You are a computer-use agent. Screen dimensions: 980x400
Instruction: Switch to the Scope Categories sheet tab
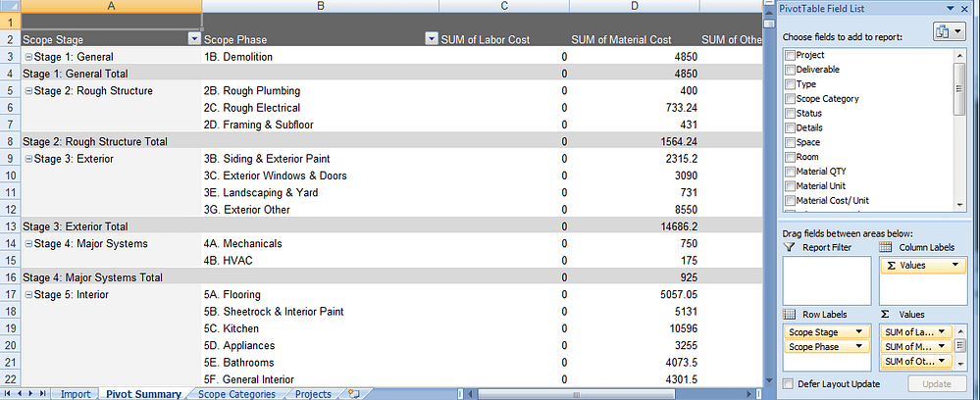(x=236, y=394)
